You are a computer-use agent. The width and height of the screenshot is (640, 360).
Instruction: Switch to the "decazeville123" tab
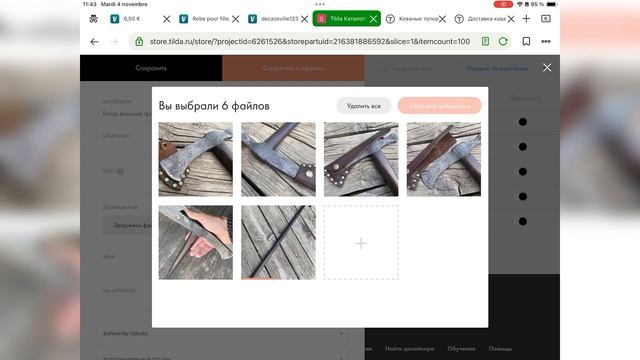coord(280,19)
